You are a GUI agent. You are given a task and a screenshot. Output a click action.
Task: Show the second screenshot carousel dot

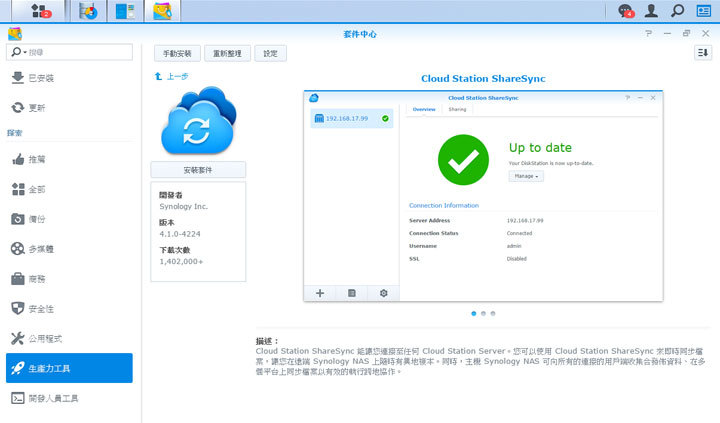(x=483, y=313)
